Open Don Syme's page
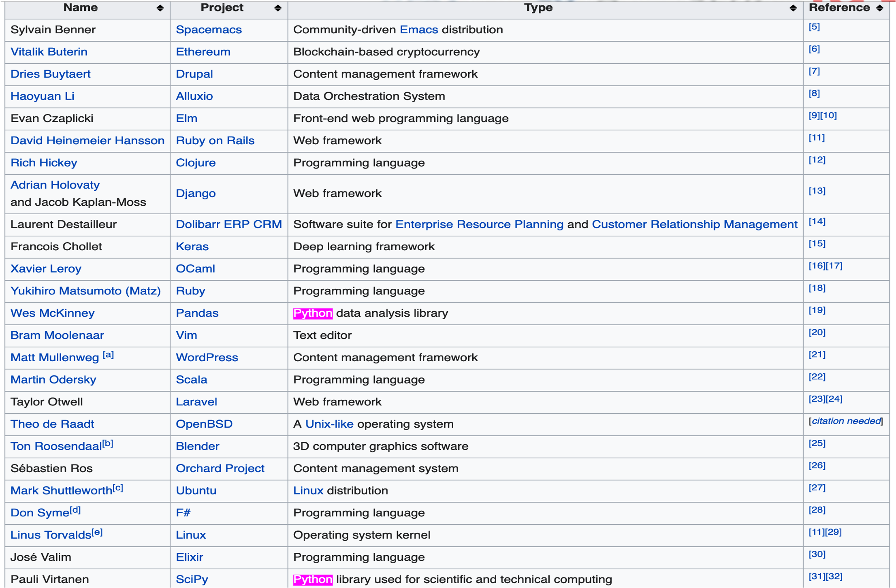The width and height of the screenshot is (896, 588). (x=40, y=513)
